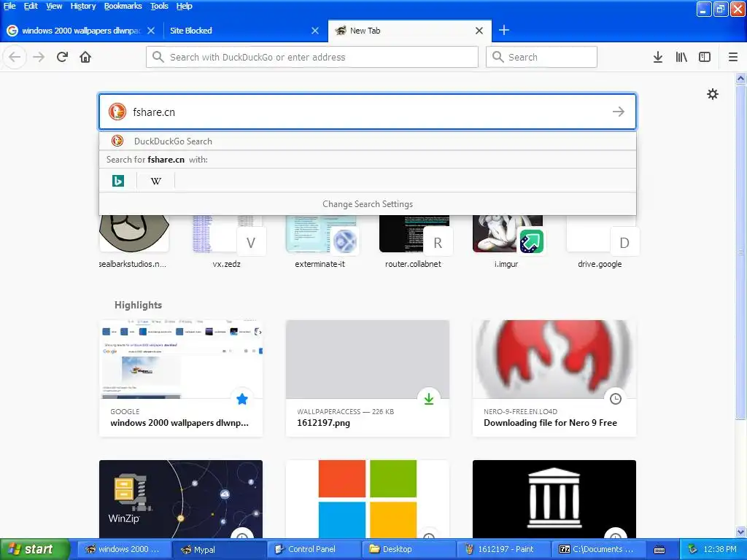Click the Highlights section heading
This screenshot has height=560, width=747.
coord(138,305)
